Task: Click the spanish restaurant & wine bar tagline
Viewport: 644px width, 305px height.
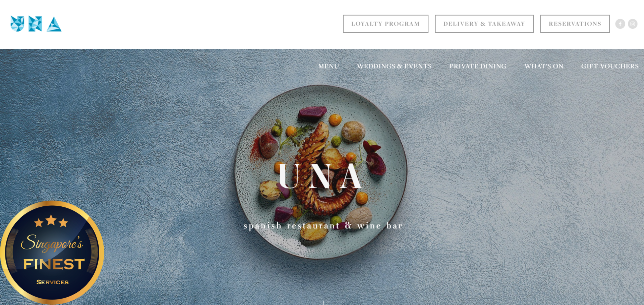Action: click(323, 226)
